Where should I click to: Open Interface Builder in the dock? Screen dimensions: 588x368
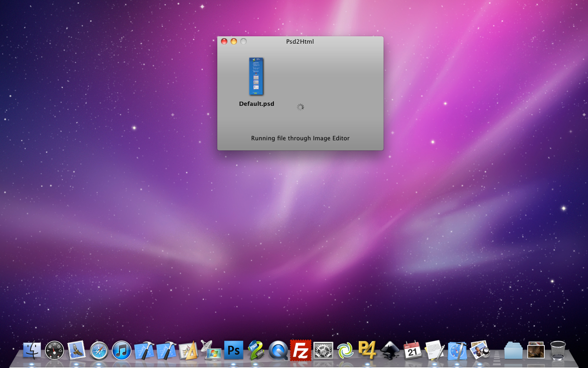188,351
